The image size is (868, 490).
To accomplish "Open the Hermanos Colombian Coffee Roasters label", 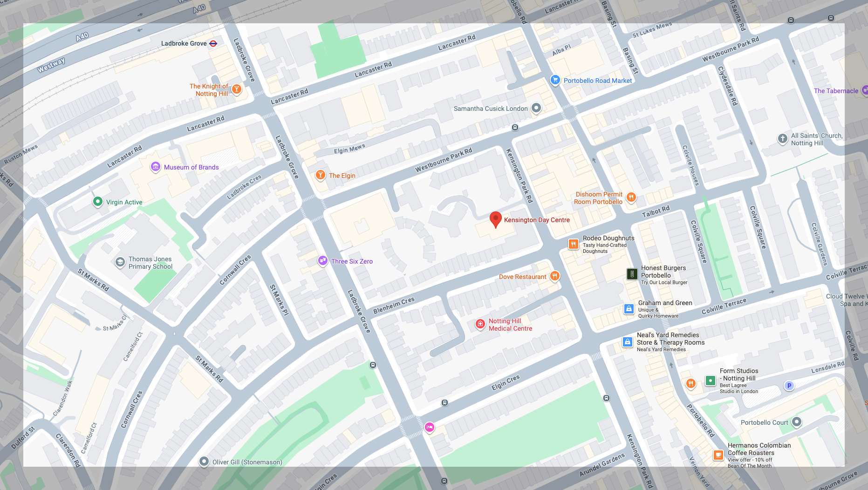I will click(759, 449).
